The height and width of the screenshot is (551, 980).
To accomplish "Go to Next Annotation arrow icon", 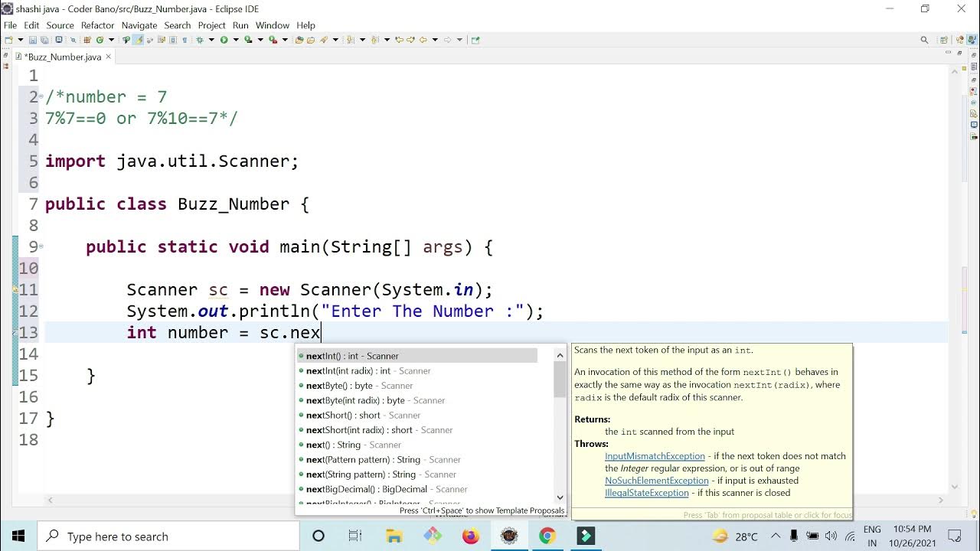I will [349, 40].
